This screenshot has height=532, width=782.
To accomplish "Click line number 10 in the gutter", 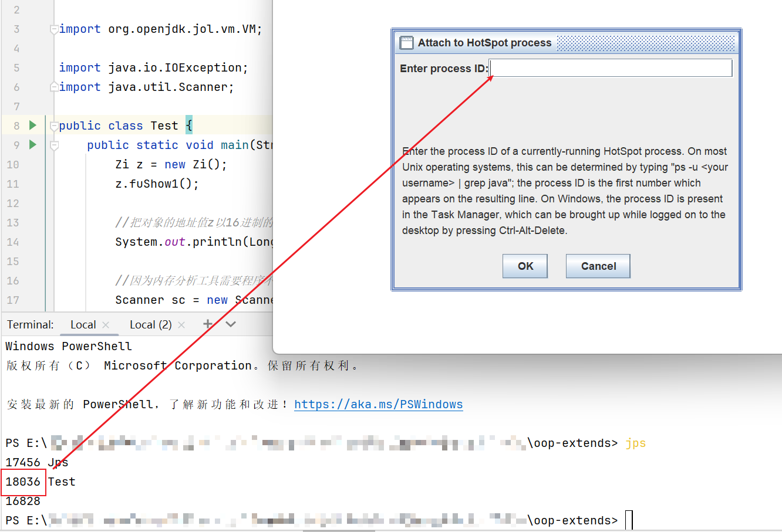I will click(13, 164).
